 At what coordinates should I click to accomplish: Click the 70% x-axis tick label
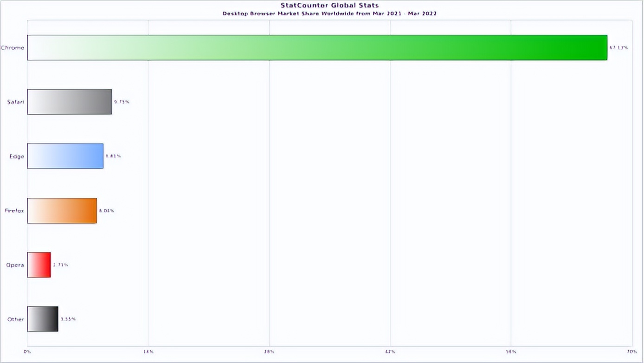pos(632,351)
